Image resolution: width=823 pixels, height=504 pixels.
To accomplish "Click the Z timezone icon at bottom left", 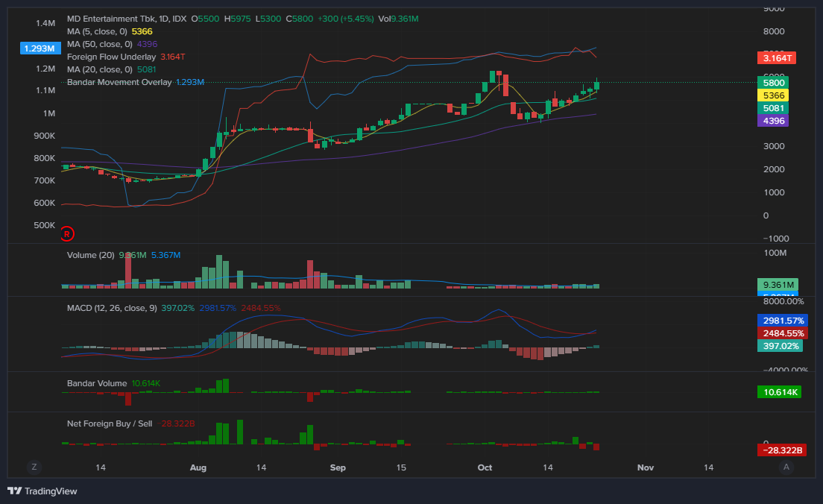I will point(34,467).
